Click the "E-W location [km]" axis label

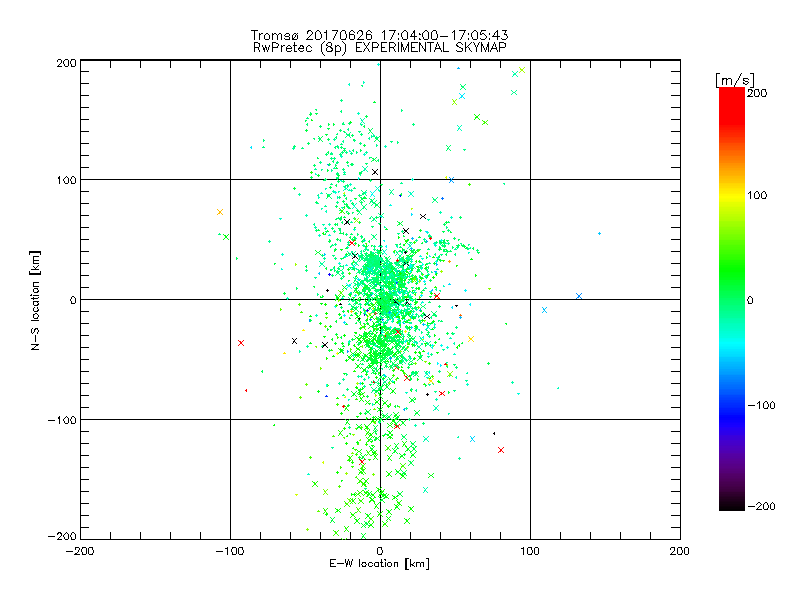point(379,564)
